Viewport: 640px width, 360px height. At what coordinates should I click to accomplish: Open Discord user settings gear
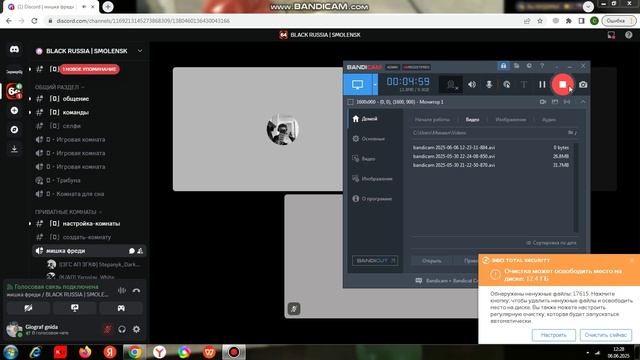point(136,329)
